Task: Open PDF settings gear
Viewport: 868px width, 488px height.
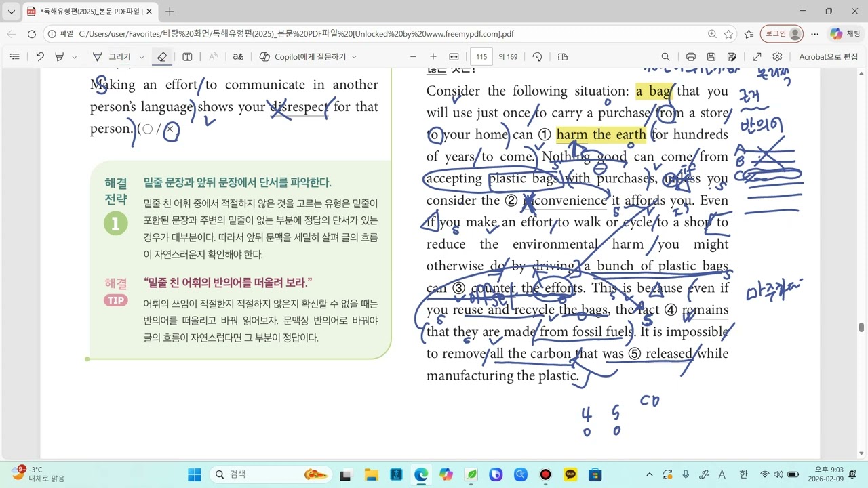Action: [777, 57]
